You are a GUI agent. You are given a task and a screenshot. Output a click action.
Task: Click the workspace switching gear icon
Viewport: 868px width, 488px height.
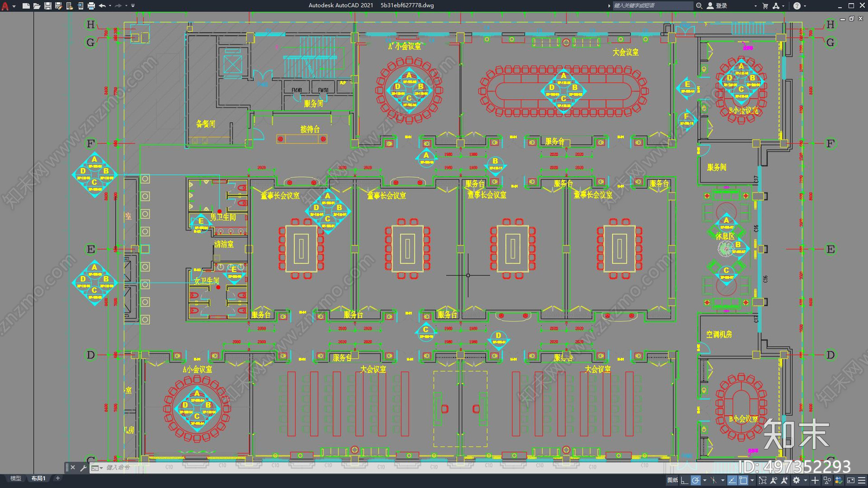pyautogui.click(x=796, y=480)
